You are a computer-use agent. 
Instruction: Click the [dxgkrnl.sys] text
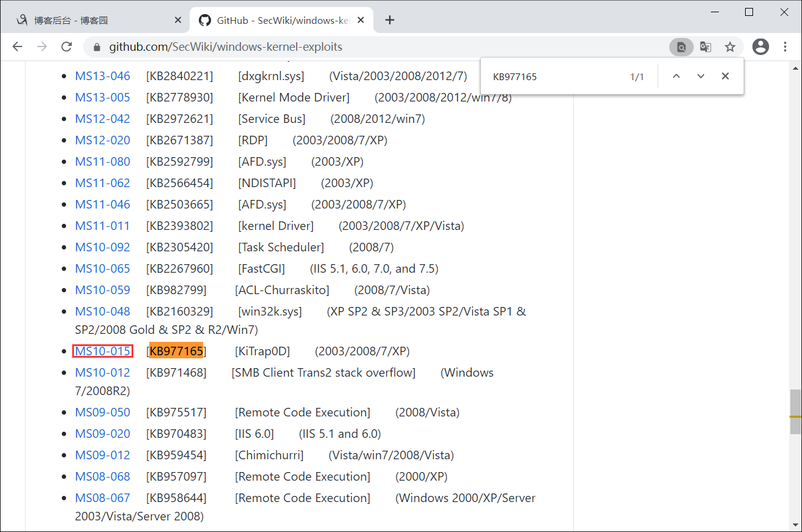click(x=271, y=76)
